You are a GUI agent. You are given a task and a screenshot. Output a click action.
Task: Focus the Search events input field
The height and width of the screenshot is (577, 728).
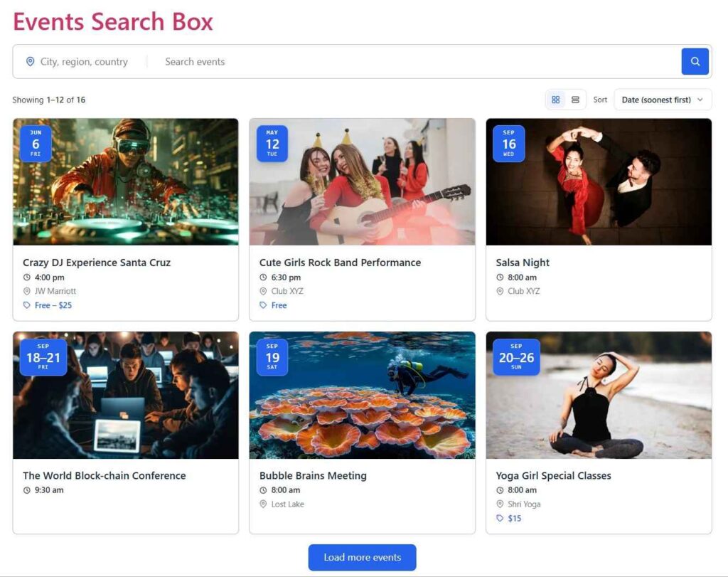[x=418, y=62]
